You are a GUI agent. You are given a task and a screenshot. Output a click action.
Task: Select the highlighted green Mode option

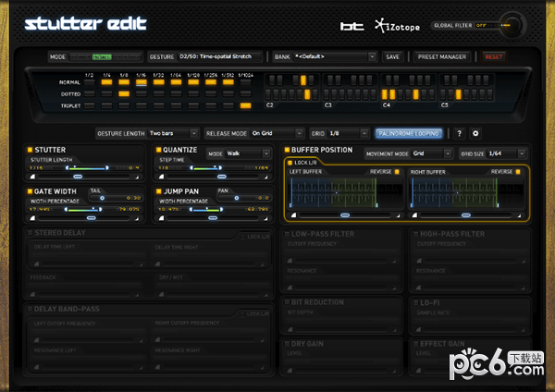(102, 56)
